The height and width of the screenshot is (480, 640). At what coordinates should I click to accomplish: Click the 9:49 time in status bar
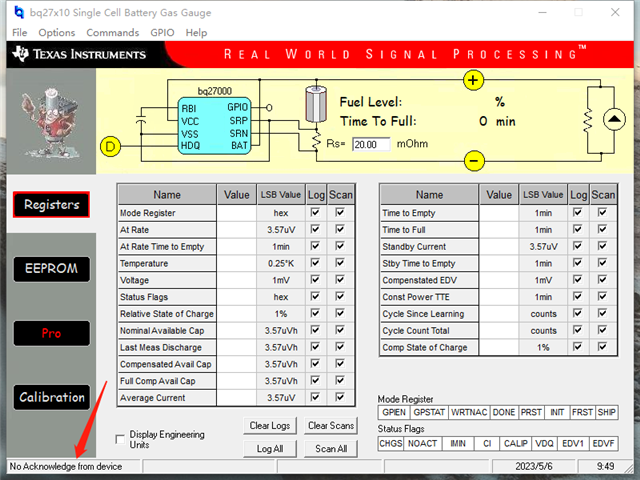pyautogui.click(x=605, y=467)
